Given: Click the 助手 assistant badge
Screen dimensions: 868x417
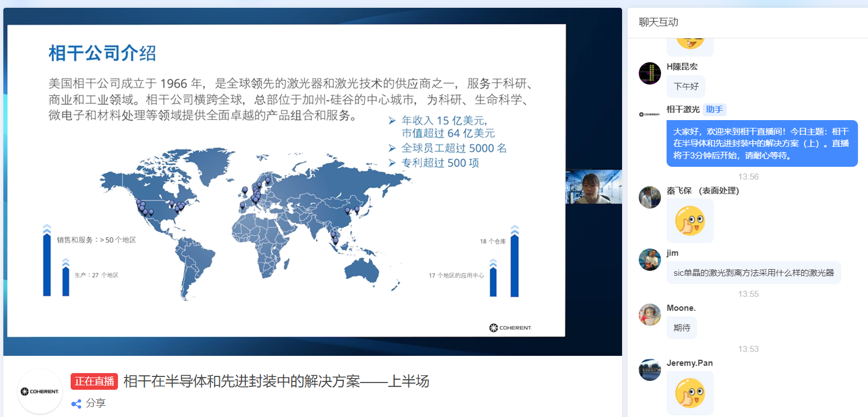Looking at the screenshot, I should 714,110.
